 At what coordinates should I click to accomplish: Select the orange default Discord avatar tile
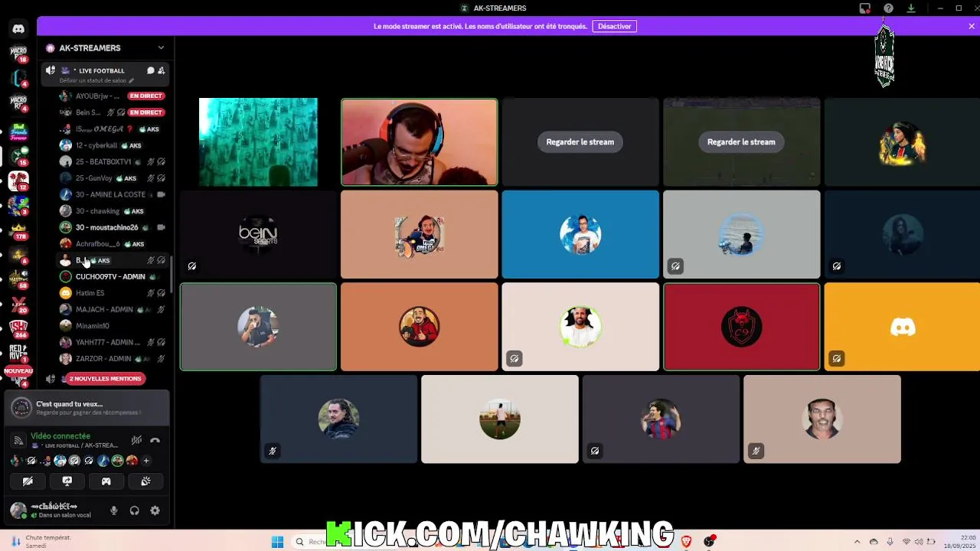902,327
